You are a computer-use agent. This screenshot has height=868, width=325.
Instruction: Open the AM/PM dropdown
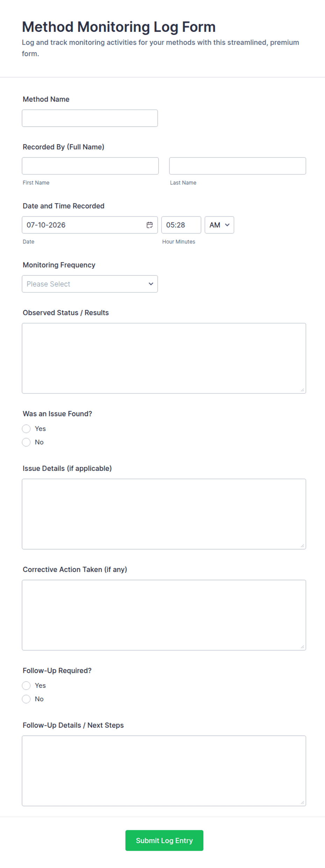(219, 225)
